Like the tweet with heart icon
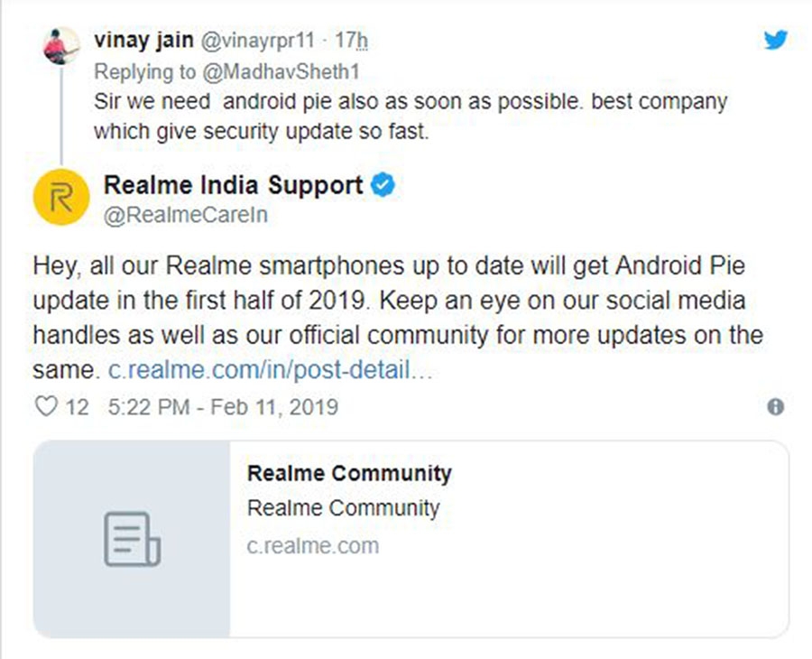Image resolution: width=812 pixels, height=659 pixels. click(x=46, y=406)
